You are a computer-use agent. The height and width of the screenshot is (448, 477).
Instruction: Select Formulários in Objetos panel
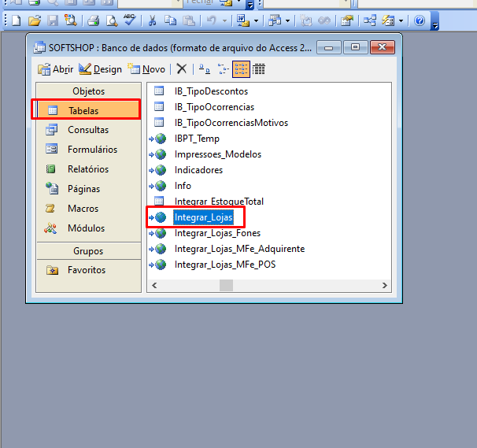[x=92, y=150]
